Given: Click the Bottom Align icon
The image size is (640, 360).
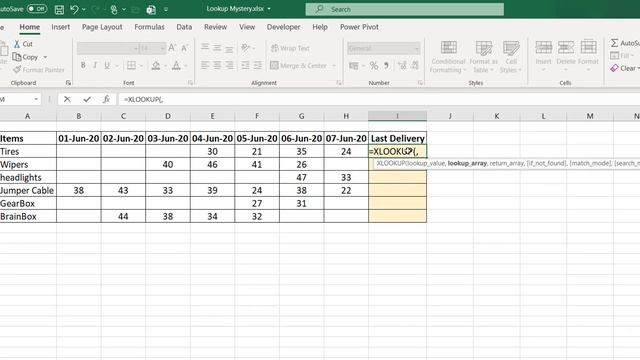Looking at the screenshot, I should click(x=229, y=48).
